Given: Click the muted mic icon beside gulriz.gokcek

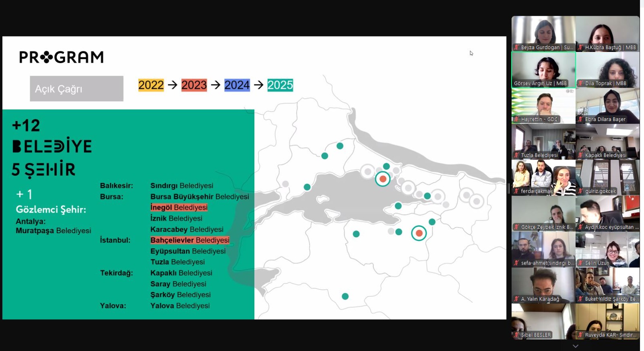Looking at the screenshot, I should 580,191.
